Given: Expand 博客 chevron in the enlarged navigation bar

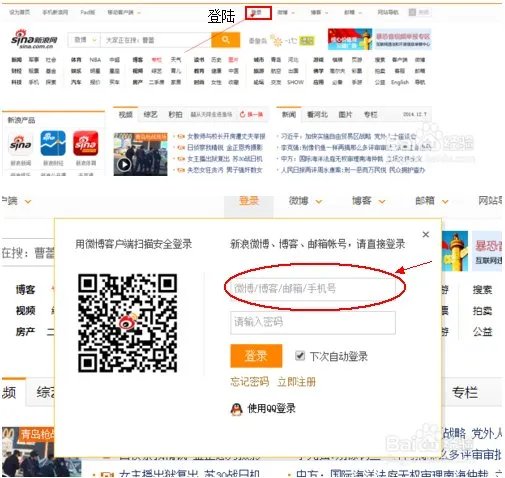Looking at the screenshot, I should coord(382,201).
